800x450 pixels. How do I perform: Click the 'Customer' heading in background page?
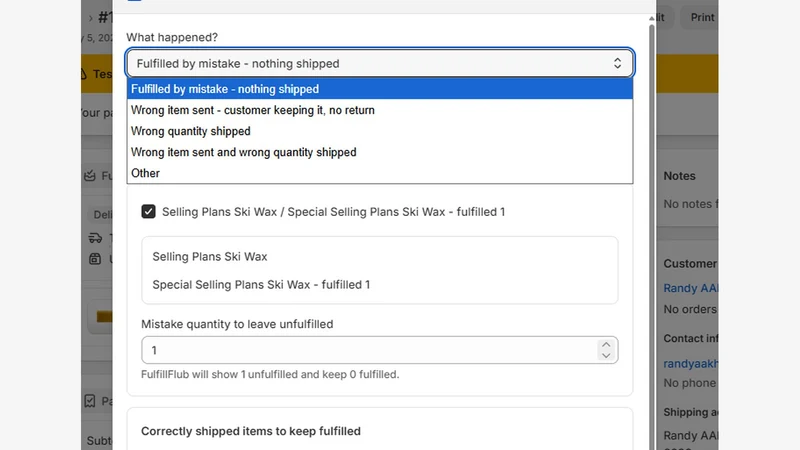pyautogui.click(x=690, y=263)
